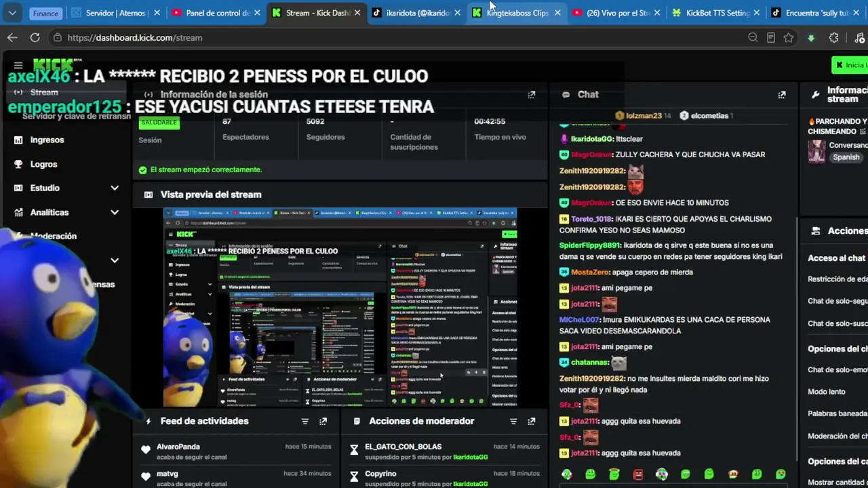
Task: Click the 5092 followers count
Action: pos(315,121)
